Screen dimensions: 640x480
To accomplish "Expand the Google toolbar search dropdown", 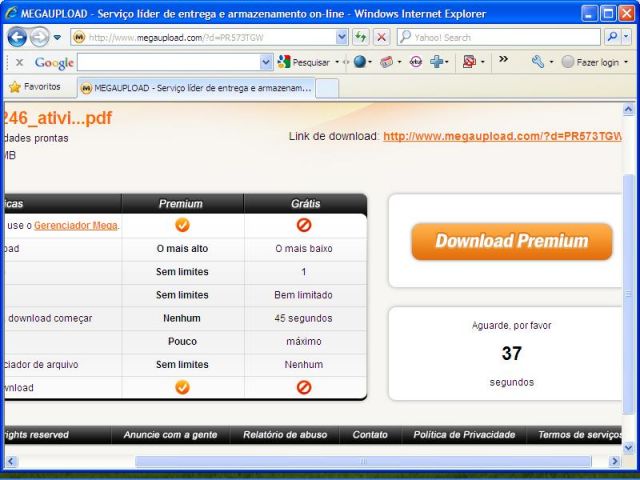I will [266, 62].
